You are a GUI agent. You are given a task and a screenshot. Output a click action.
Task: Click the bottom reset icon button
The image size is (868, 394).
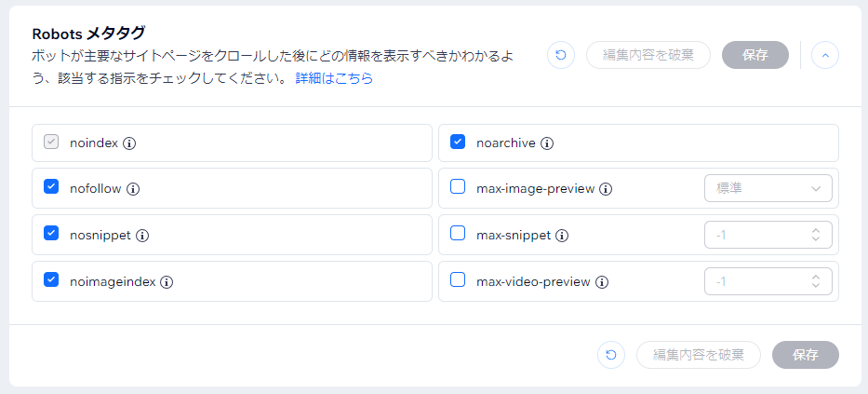click(x=611, y=355)
